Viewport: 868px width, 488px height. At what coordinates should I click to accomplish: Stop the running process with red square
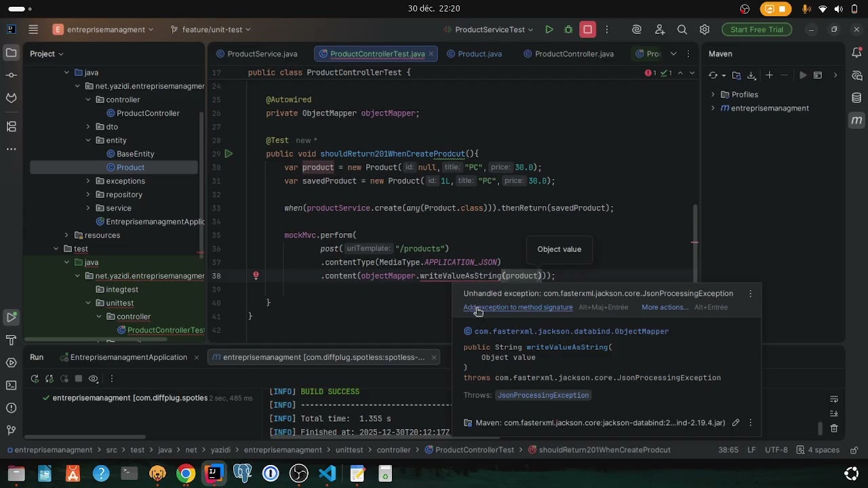[x=588, y=29]
